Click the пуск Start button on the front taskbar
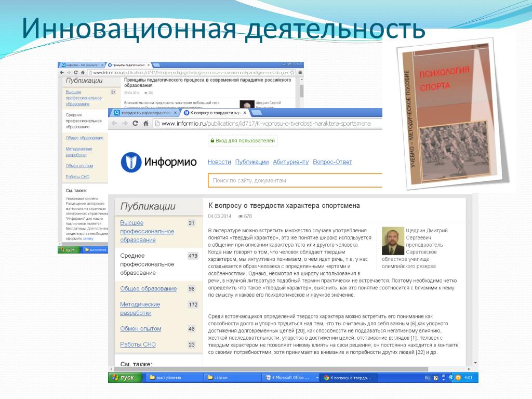The height and width of the screenshot is (399, 532). (x=125, y=377)
